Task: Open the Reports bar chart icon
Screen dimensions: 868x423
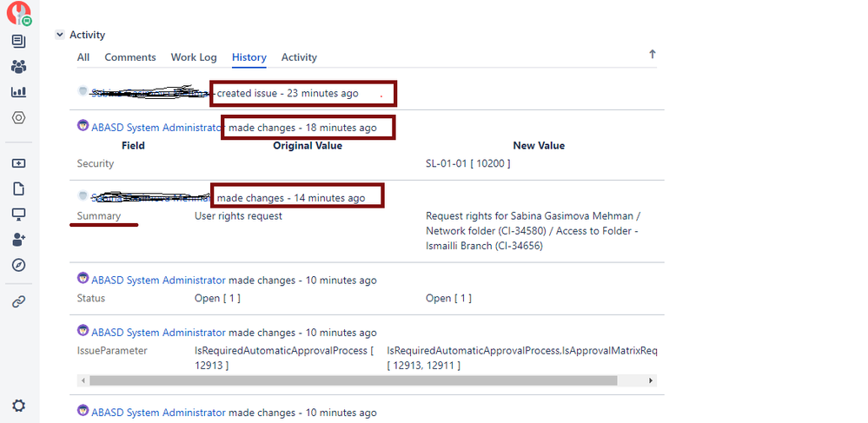Action: coord(19,92)
